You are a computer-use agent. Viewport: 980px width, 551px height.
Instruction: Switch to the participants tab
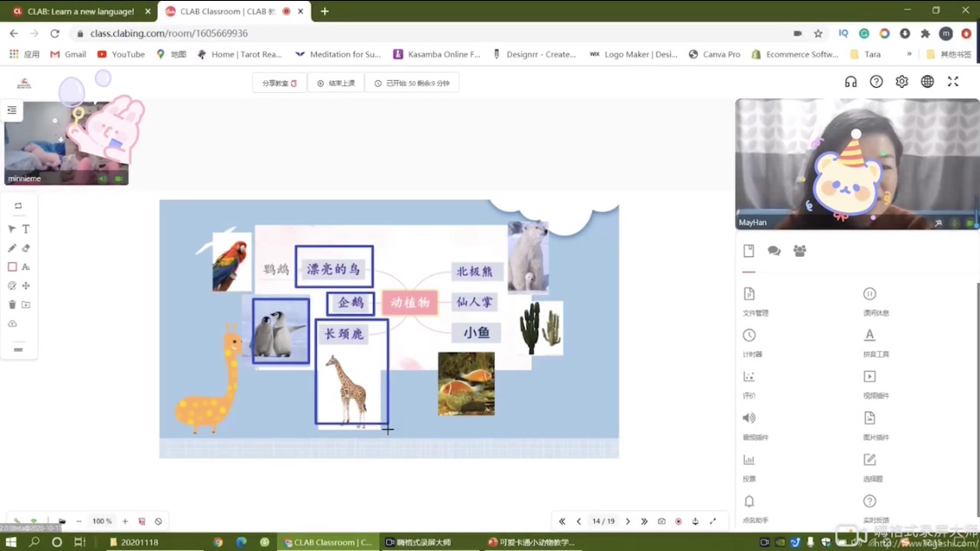(800, 251)
